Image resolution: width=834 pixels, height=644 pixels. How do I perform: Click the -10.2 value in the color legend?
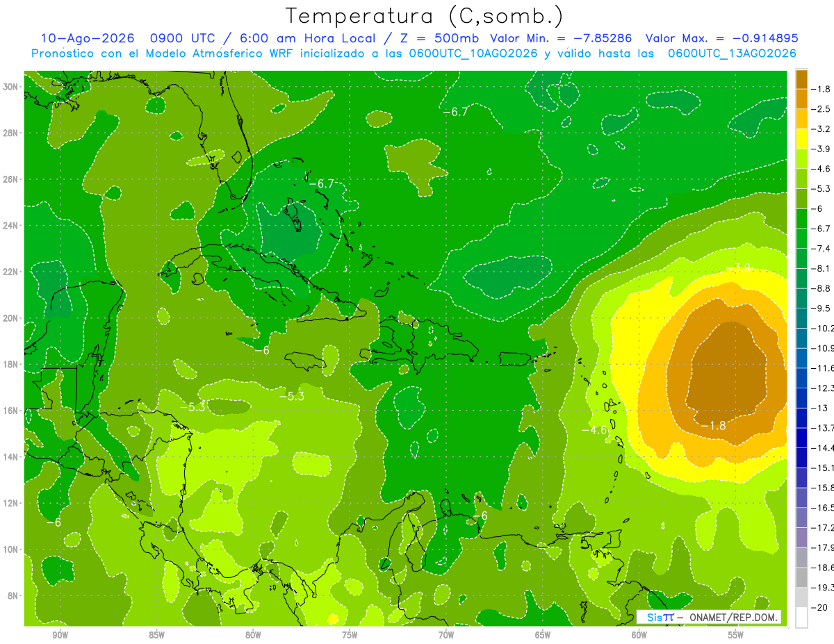click(824, 328)
